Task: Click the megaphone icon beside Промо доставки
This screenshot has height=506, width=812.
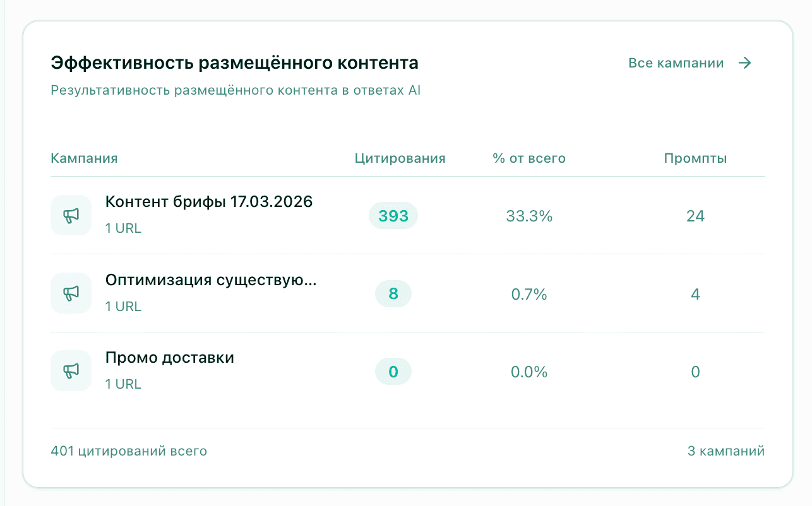Action: 71,370
